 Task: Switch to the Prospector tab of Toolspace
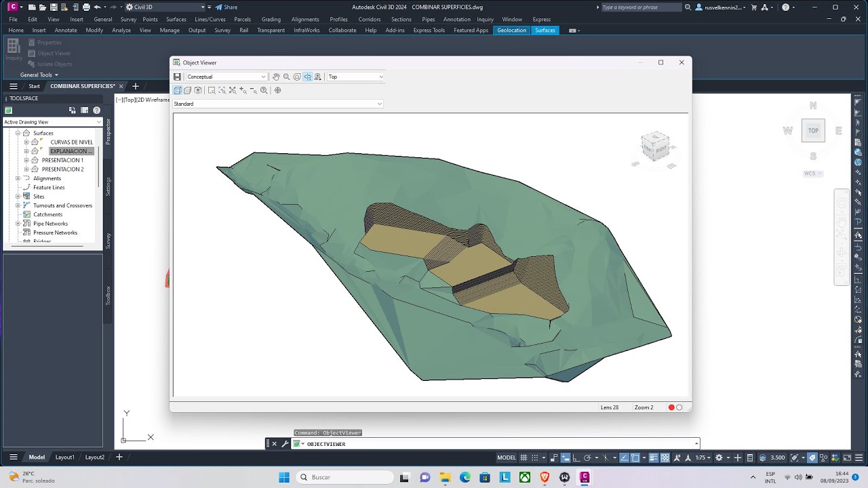point(108,131)
